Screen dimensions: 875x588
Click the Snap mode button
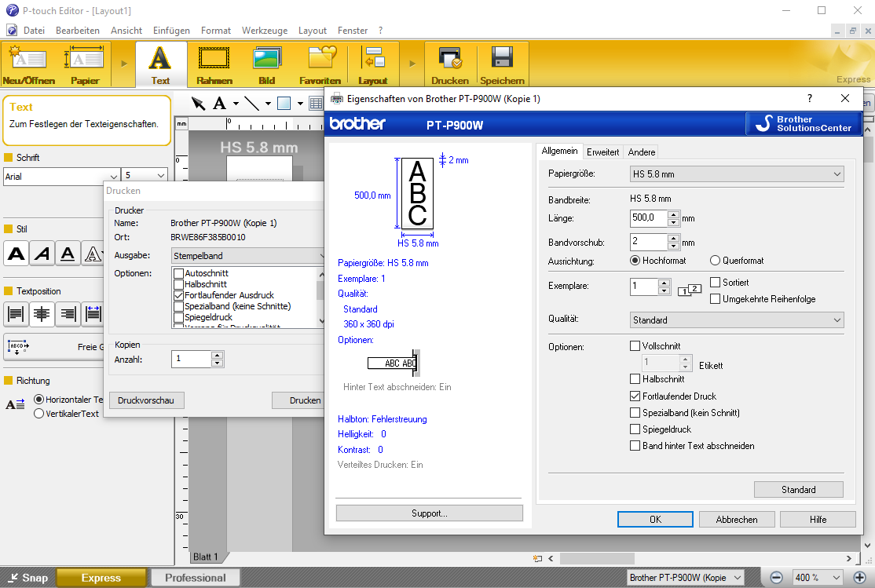[28, 578]
